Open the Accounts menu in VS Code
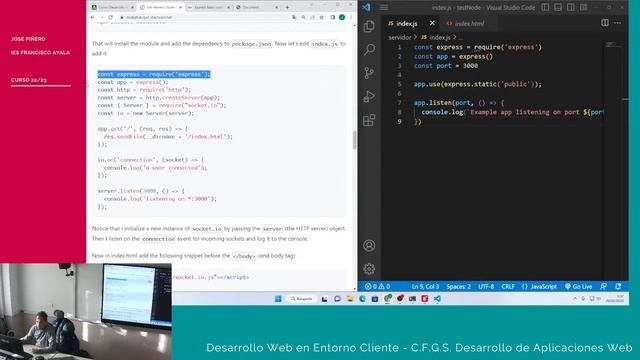This screenshot has height=360, width=640. coord(369,245)
